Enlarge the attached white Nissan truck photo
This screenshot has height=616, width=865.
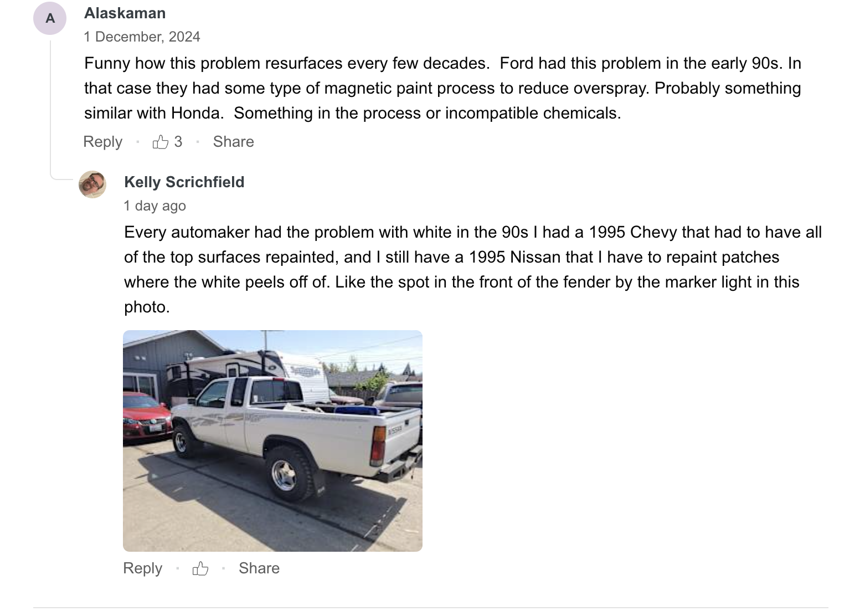tap(272, 441)
